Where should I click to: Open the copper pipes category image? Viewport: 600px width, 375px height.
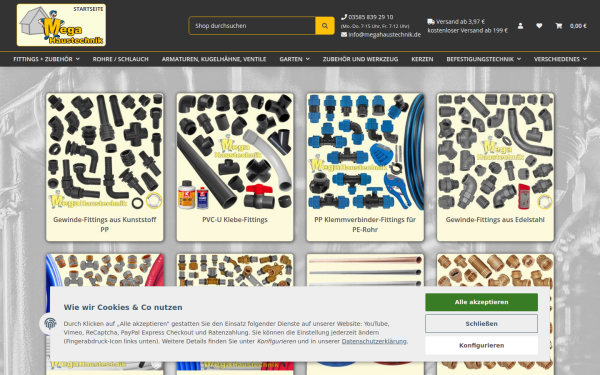[x=365, y=270]
